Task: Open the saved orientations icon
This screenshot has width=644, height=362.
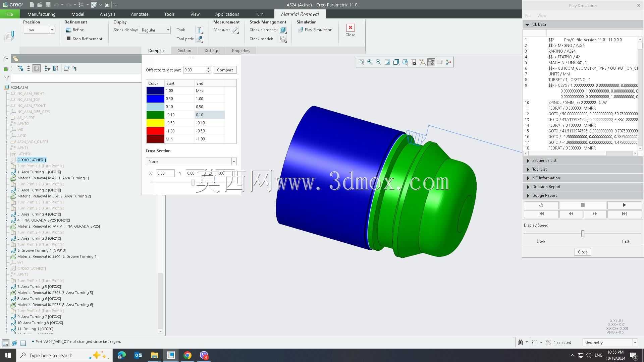Action: click(405, 62)
